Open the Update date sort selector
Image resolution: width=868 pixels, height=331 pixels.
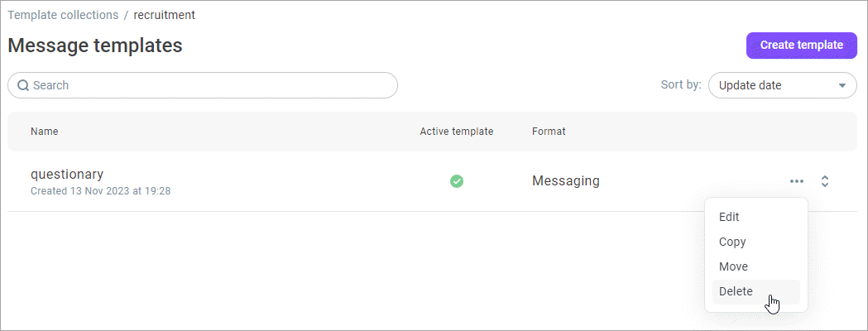click(782, 85)
